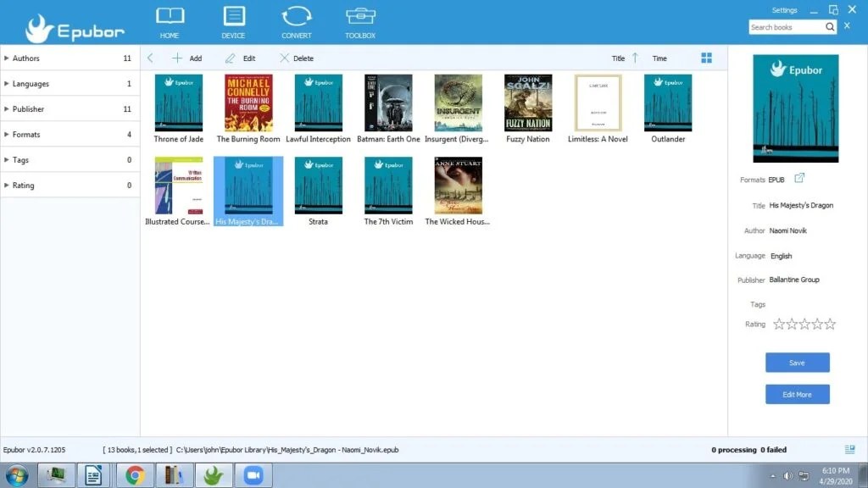Open the Convert tool
The image size is (868, 488).
click(296, 21)
